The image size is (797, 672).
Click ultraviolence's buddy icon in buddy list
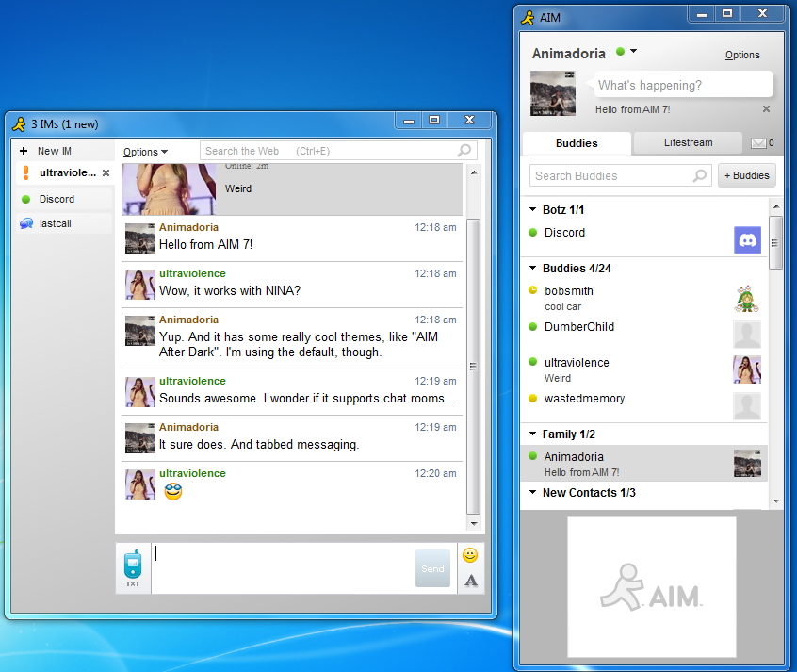[747, 369]
